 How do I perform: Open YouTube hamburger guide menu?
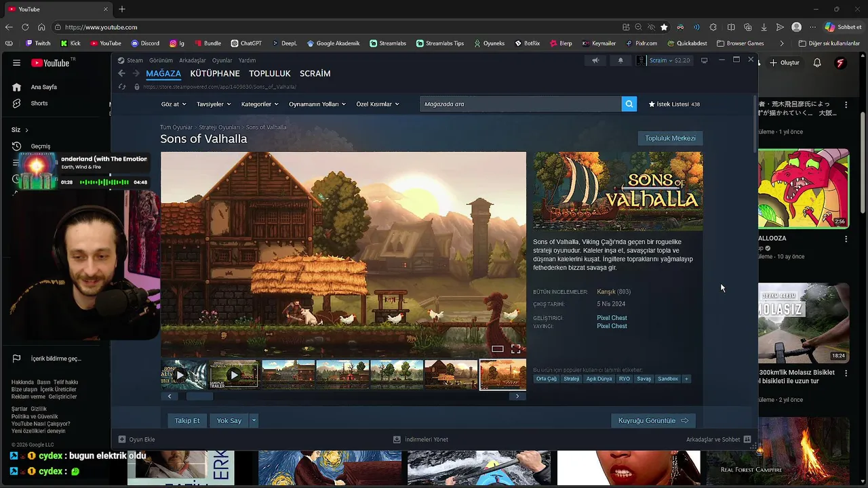click(16, 62)
